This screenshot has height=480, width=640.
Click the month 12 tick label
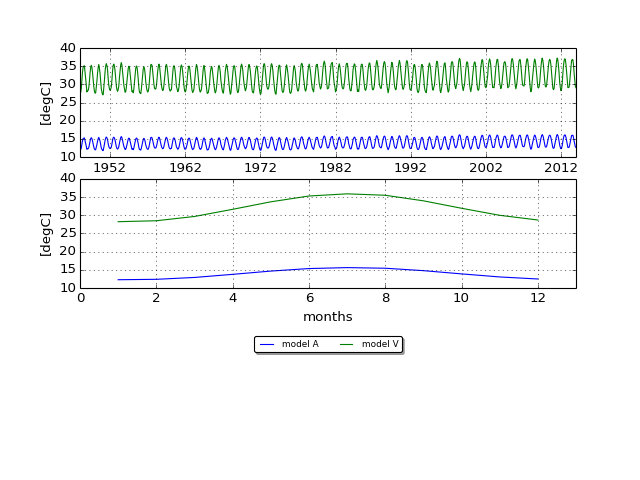point(538,298)
